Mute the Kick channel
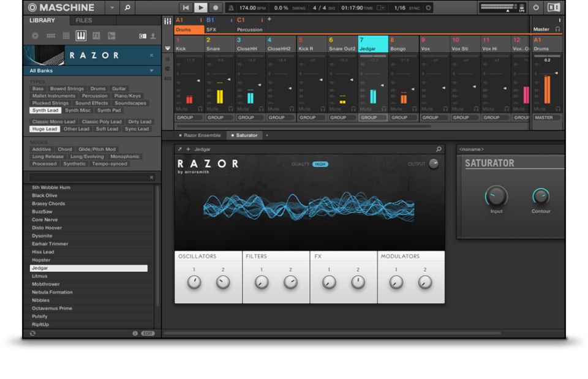 point(181,108)
